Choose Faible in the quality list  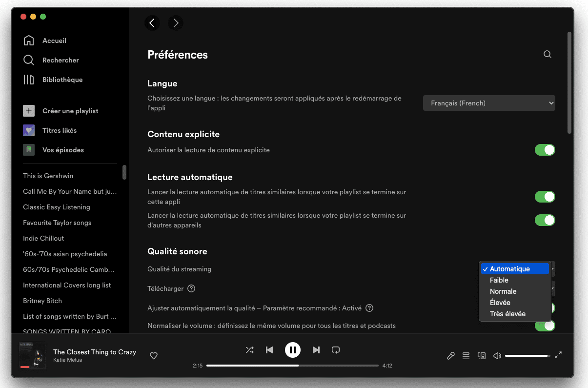499,280
